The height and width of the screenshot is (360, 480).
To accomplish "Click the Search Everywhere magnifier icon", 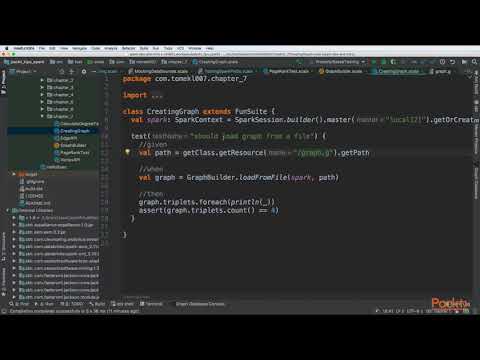I will click(x=474, y=62).
